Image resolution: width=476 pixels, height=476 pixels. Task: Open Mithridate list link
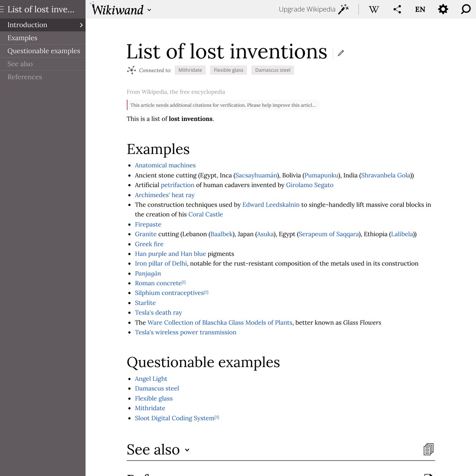tap(150, 408)
